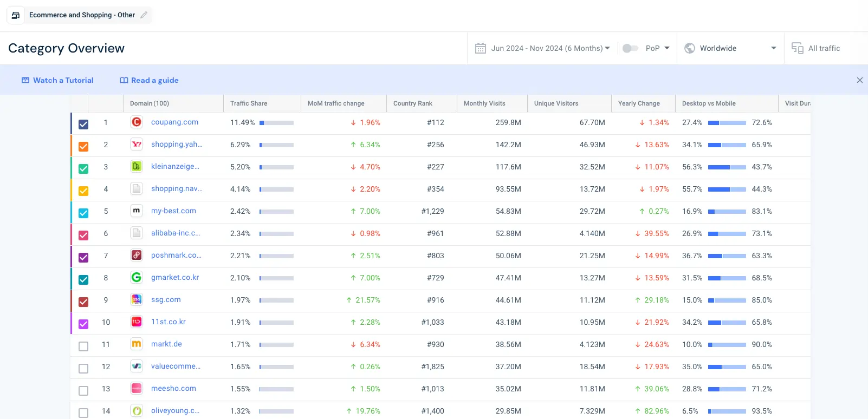Click the poshmark favicon
Image resolution: width=868 pixels, height=419 pixels.
click(137, 256)
